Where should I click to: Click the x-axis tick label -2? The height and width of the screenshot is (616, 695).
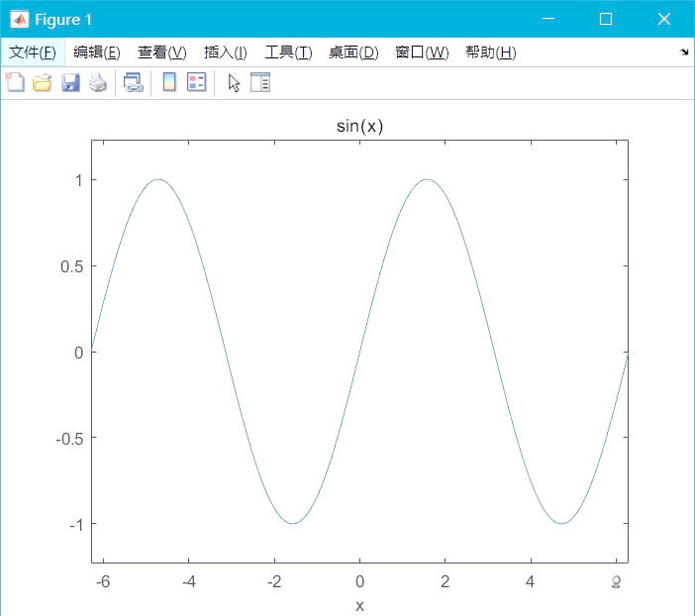274,581
